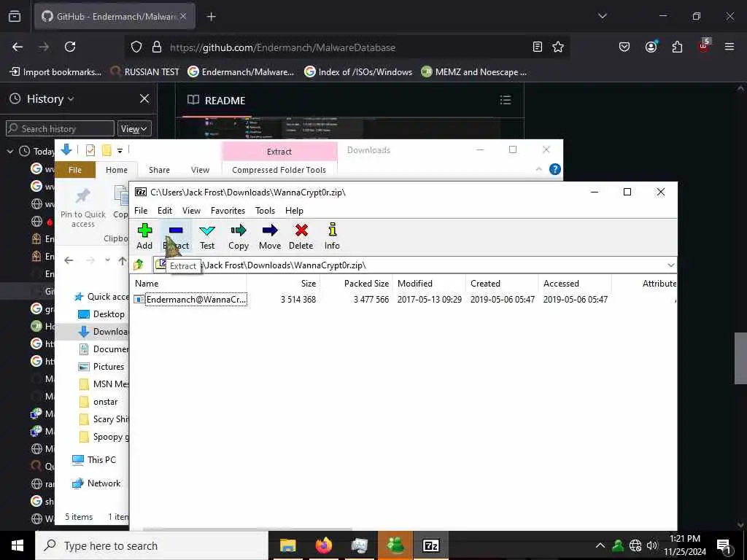Viewport: 747px width, 560px height.
Task: Switch to Home tab in Explorer ribbon
Action: (117, 170)
